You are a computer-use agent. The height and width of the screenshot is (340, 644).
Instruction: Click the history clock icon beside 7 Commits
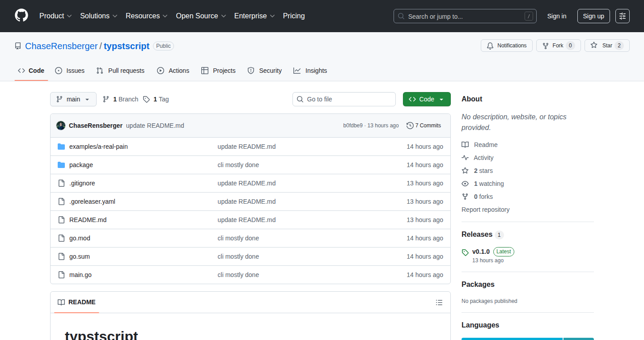coord(410,126)
